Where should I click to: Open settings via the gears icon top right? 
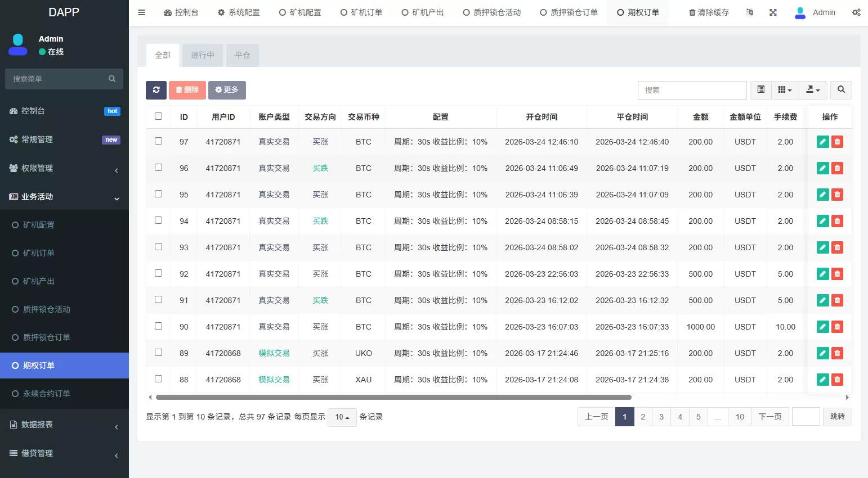click(856, 12)
